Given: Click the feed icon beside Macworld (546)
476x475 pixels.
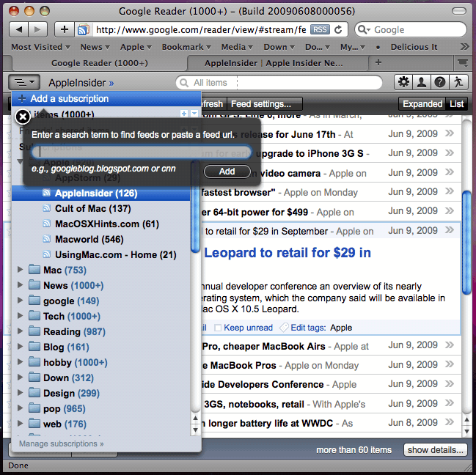Looking at the screenshot, I should point(46,239).
